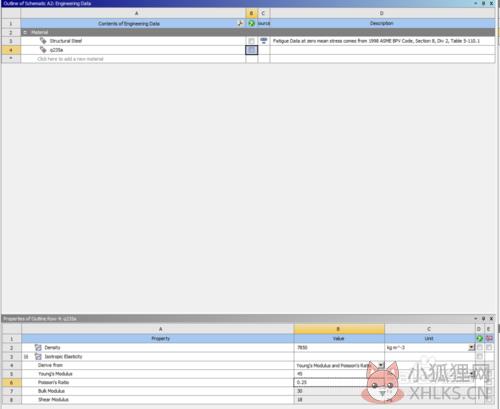
Task: Toggle the Structural Steel column B checkbox
Action: [252, 41]
